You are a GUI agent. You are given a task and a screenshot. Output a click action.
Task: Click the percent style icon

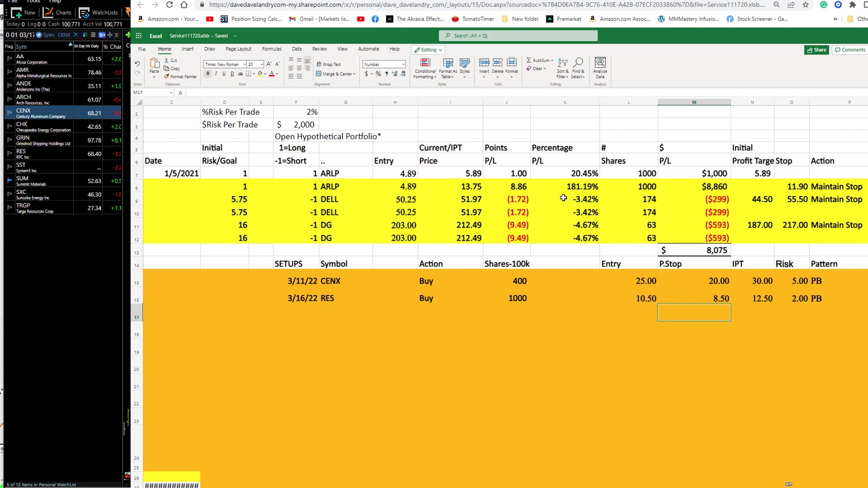pos(378,74)
